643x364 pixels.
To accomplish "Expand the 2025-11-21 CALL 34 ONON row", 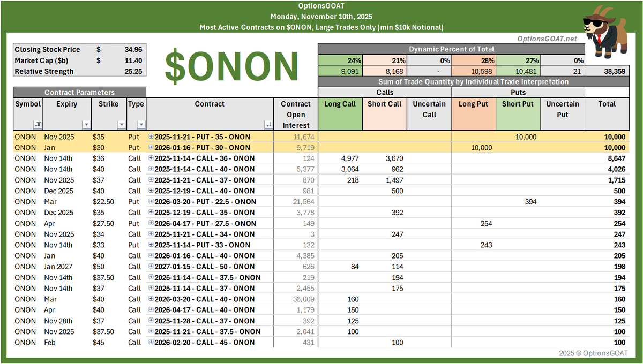I will click(151, 234).
